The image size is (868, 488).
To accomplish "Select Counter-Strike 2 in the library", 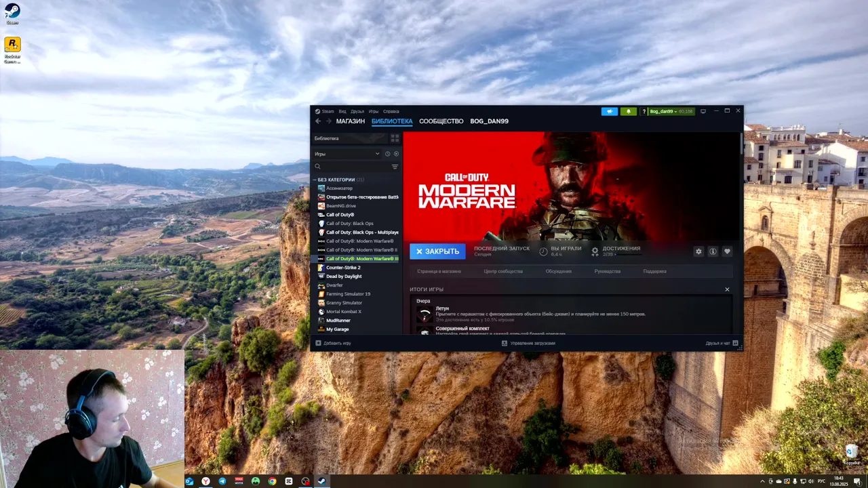I will point(357,268).
